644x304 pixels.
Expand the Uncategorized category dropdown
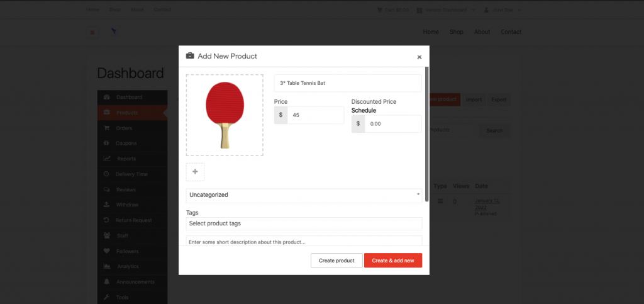[304, 195]
